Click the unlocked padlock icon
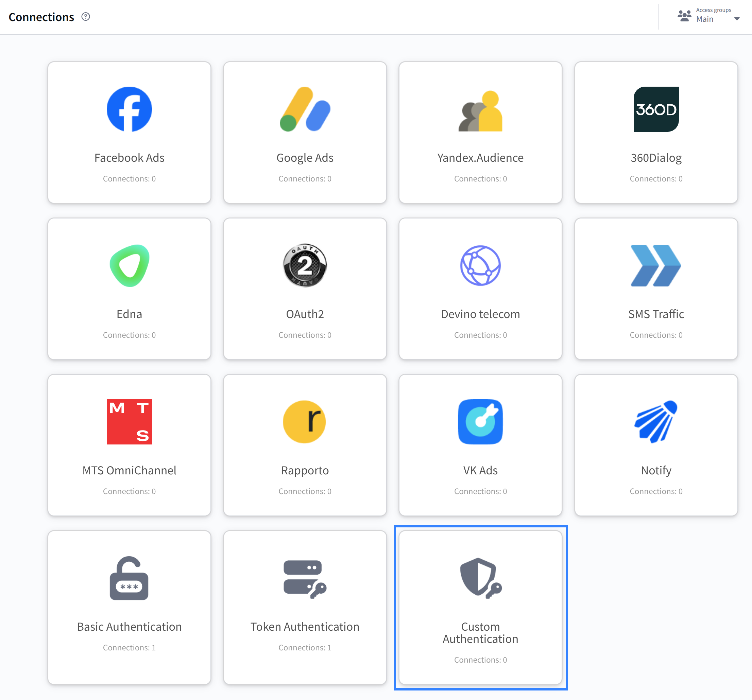Image resolution: width=752 pixels, height=700 pixels. coord(129,578)
